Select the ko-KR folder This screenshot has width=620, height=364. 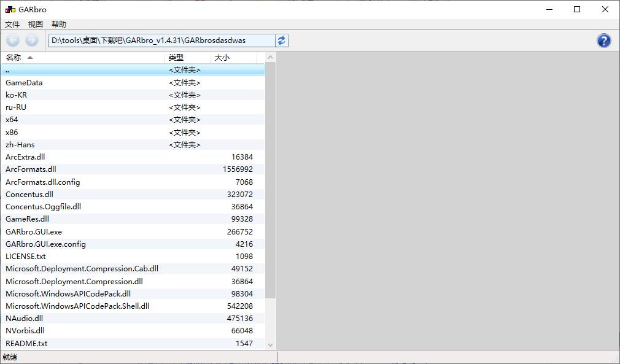coord(133,95)
